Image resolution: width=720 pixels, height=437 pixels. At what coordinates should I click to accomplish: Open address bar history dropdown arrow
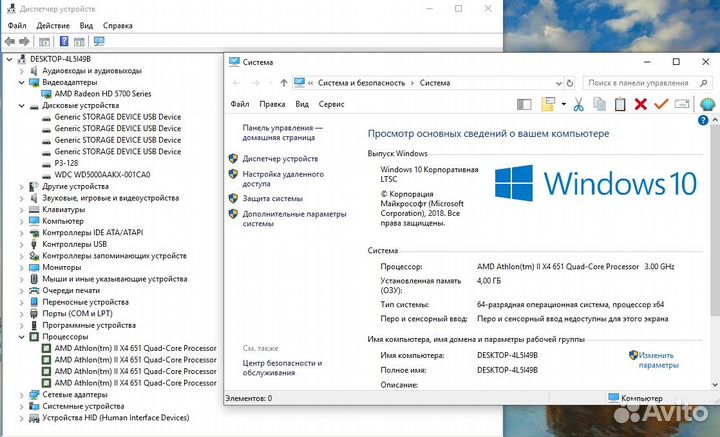click(x=558, y=84)
